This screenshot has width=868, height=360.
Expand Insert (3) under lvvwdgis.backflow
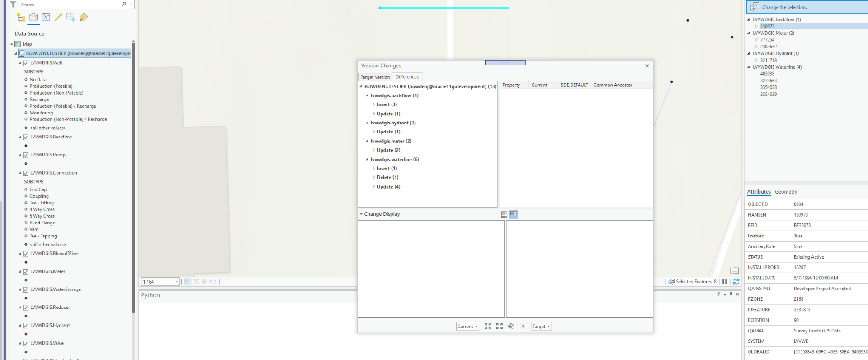373,104
